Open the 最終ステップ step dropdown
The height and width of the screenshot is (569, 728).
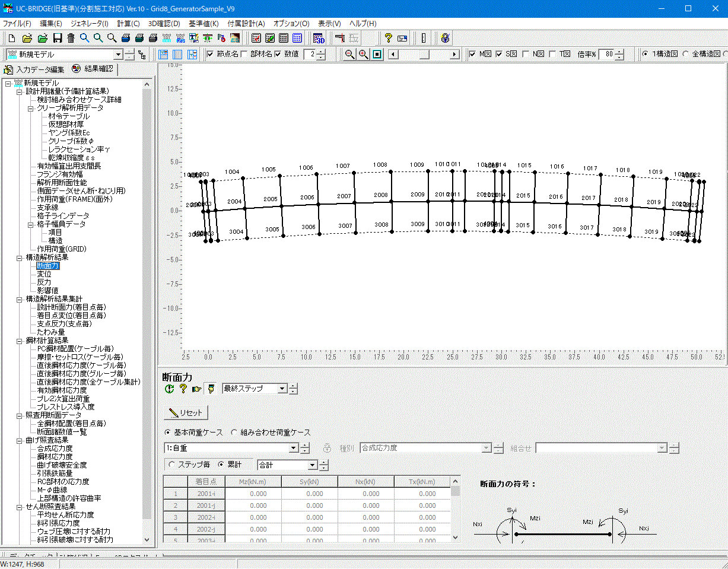pos(282,389)
